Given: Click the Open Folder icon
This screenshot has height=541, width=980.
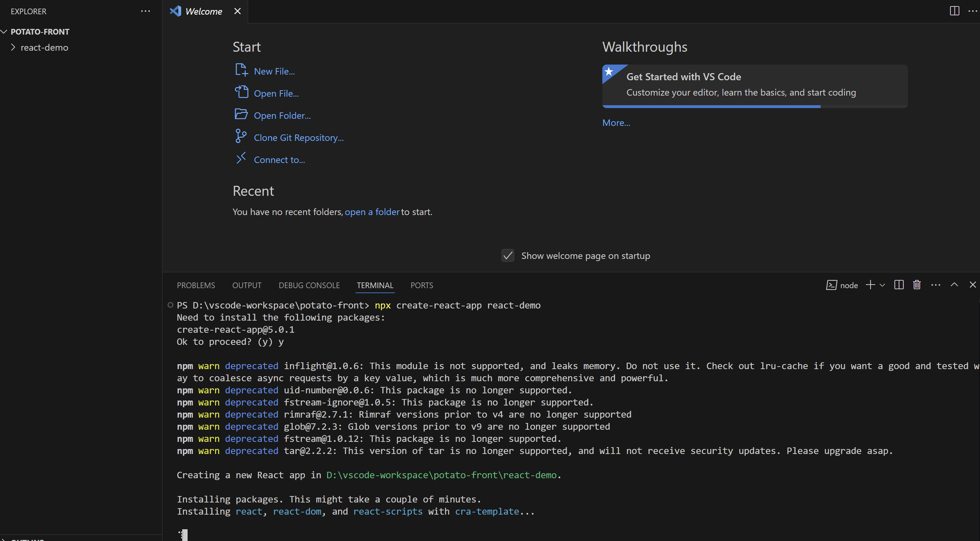Looking at the screenshot, I should tap(241, 114).
